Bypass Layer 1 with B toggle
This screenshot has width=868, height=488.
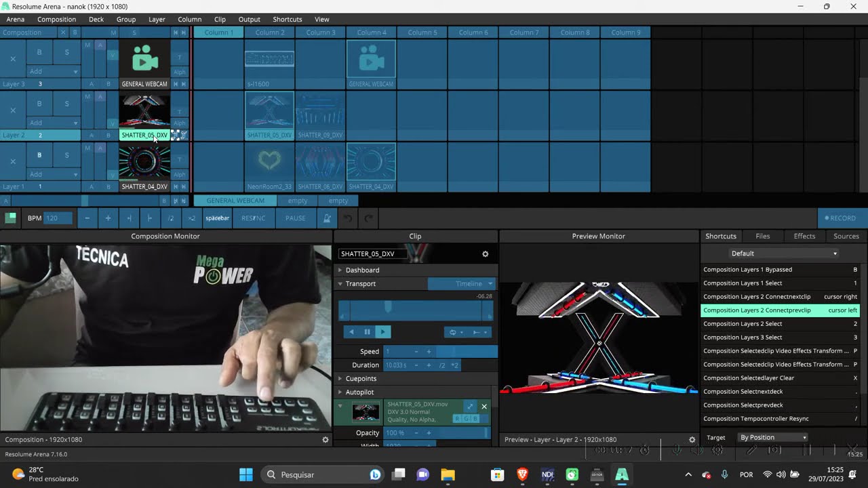point(39,155)
